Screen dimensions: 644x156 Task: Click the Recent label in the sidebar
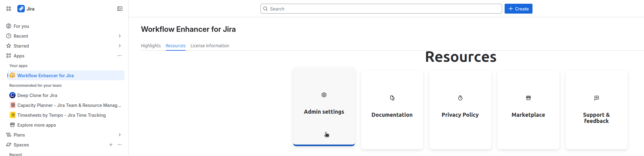[21, 36]
